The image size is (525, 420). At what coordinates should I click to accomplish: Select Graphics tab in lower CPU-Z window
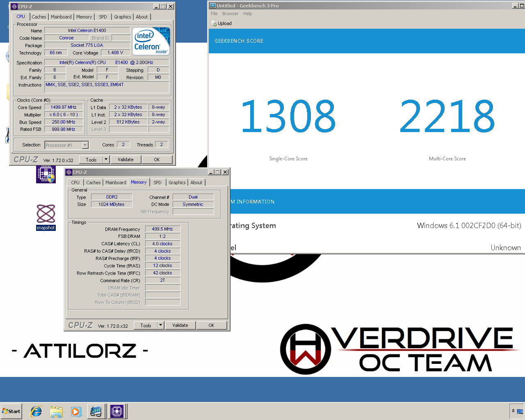pos(177,183)
